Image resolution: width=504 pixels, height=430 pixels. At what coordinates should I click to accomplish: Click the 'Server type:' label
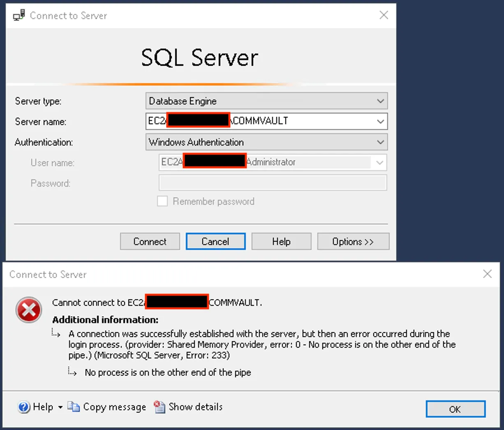coord(38,101)
